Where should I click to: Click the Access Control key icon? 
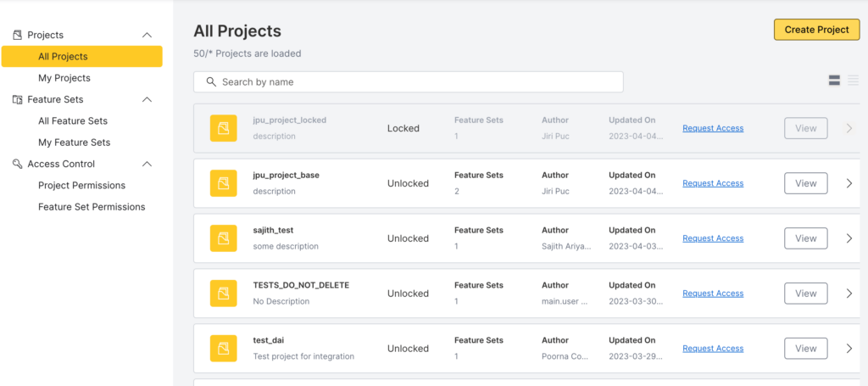click(x=18, y=164)
